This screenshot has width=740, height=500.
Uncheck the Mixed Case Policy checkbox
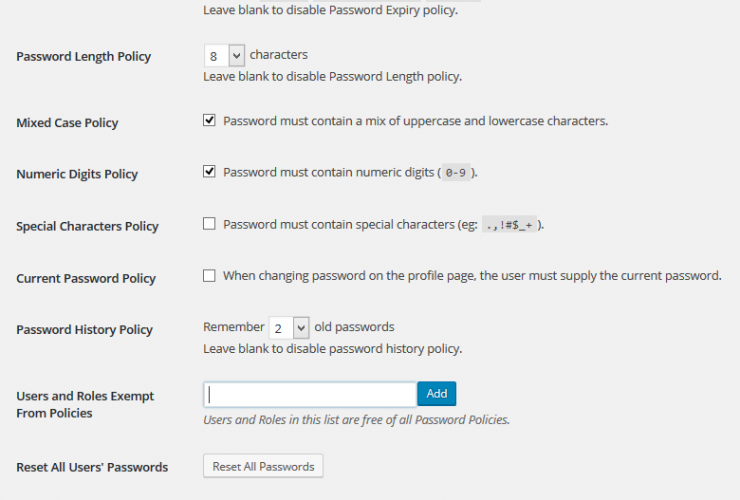(209, 121)
